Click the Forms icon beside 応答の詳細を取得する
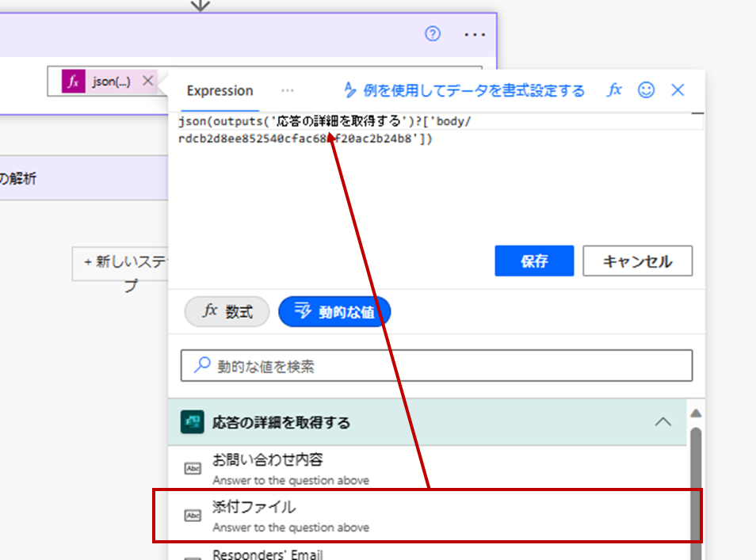Viewport: 756px width, 560px height. [192, 422]
